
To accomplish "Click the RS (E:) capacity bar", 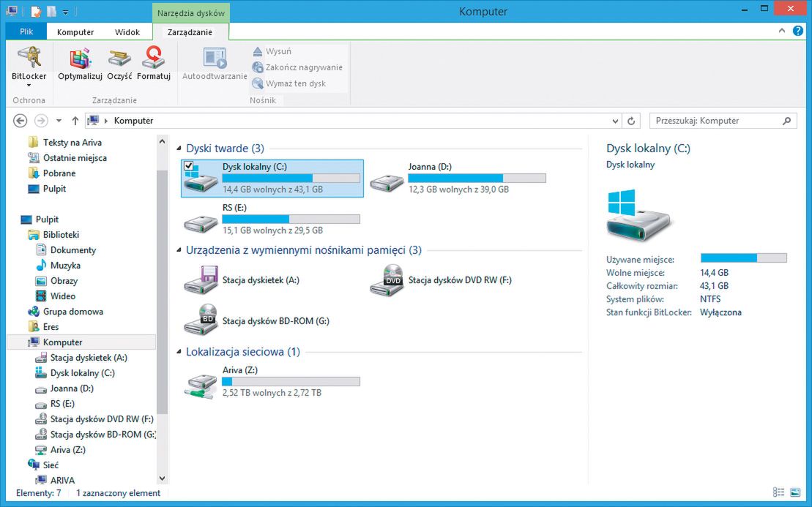I will (291, 219).
